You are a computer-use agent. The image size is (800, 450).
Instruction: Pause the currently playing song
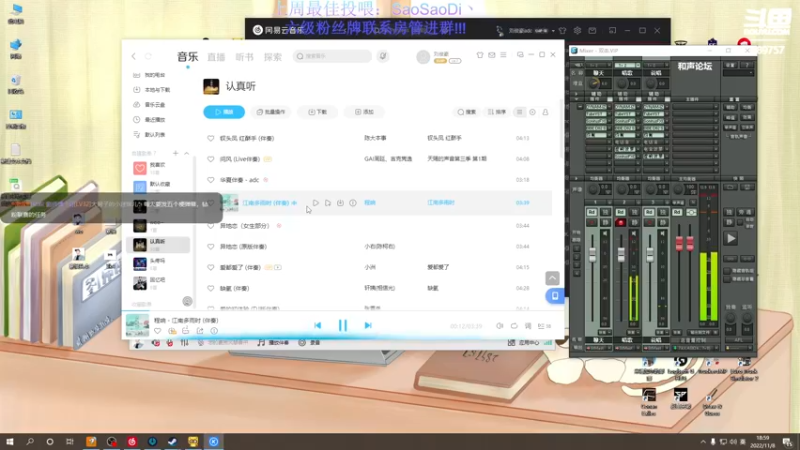[x=343, y=325]
